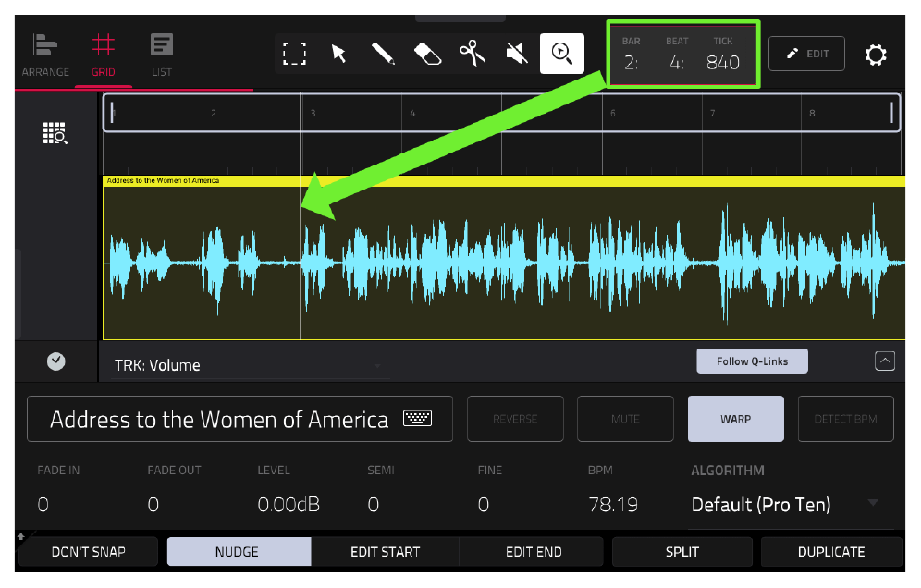
Task: Expand the automation lane with the chevron
Action: click(x=885, y=361)
